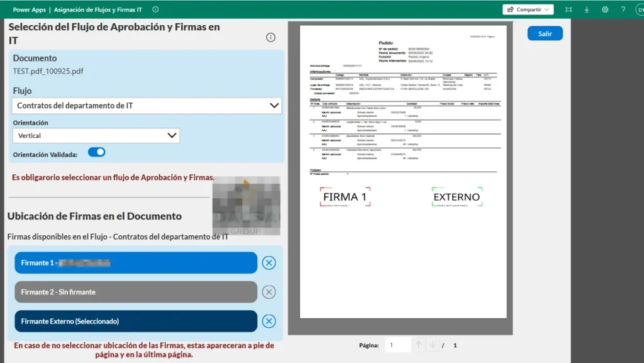
Task: Toggle off Orientación Validada
Action: click(96, 152)
